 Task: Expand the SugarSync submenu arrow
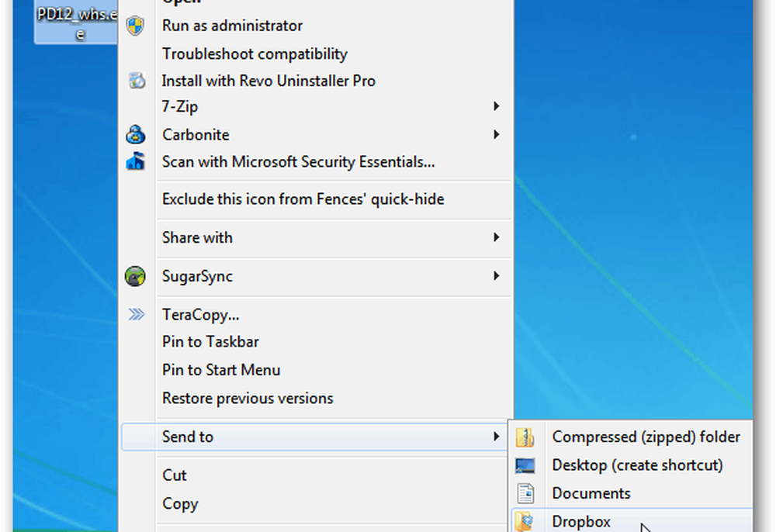[x=496, y=276]
